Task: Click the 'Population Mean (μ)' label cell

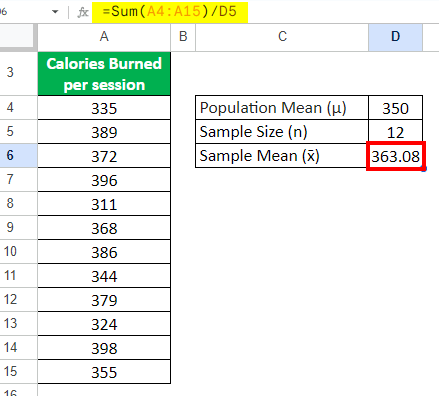Action: (282, 108)
